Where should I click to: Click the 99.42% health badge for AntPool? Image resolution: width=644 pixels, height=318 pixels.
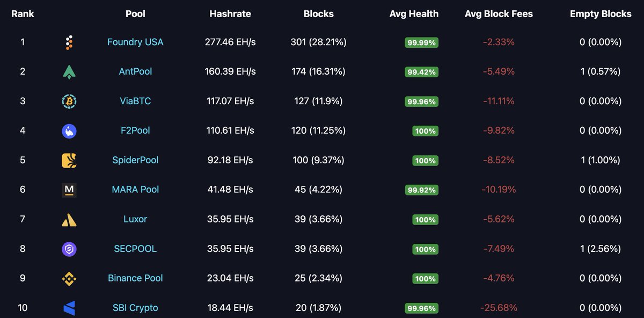[x=421, y=72]
